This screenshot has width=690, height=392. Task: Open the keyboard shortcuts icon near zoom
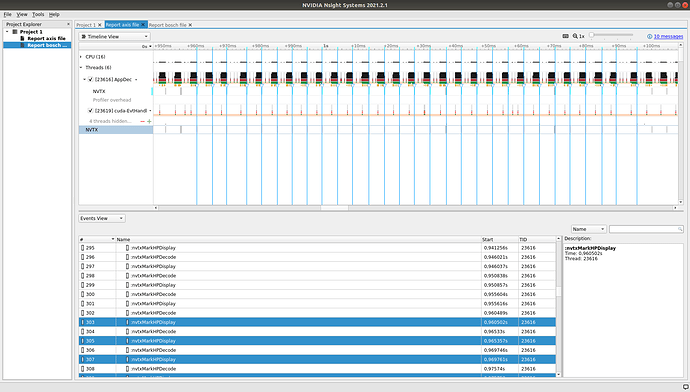pyautogui.click(x=565, y=36)
